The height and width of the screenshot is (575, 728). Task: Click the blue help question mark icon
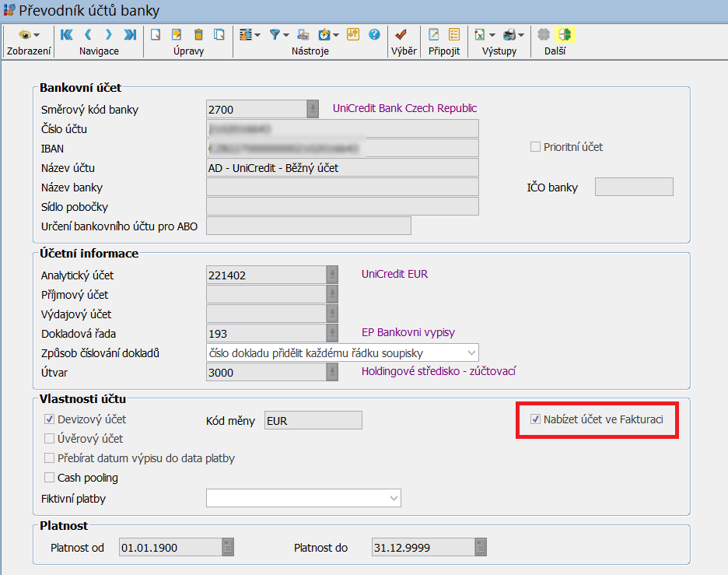pos(374,34)
